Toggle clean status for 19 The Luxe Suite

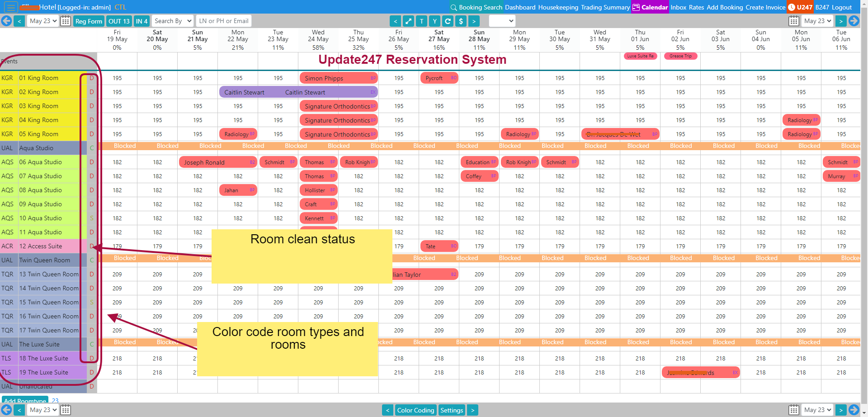(92, 372)
